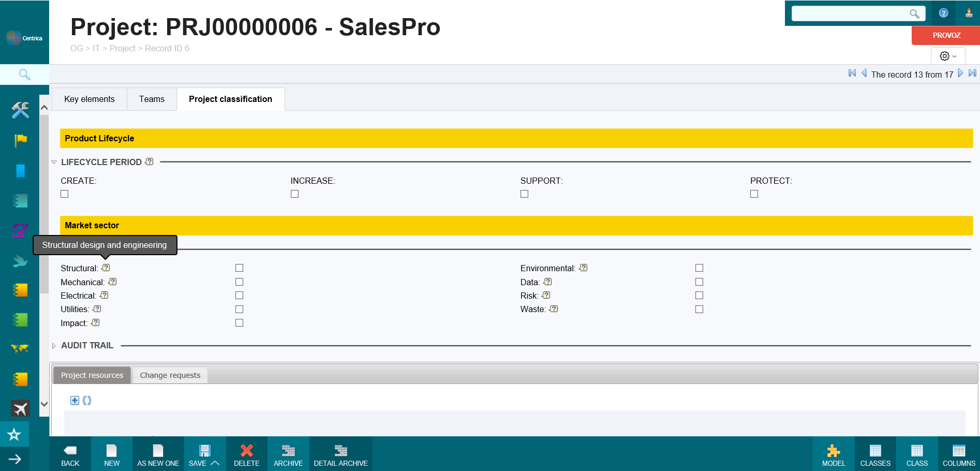Check the Environmental checkbox

coord(699,268)
